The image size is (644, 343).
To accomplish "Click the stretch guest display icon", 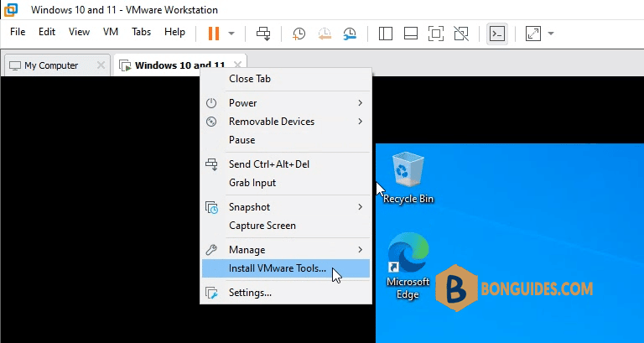I will click(533, 34).
